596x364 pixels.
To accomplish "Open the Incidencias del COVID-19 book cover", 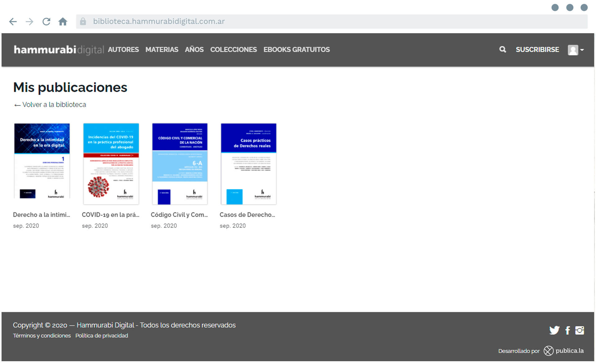I will click(111, 164).
